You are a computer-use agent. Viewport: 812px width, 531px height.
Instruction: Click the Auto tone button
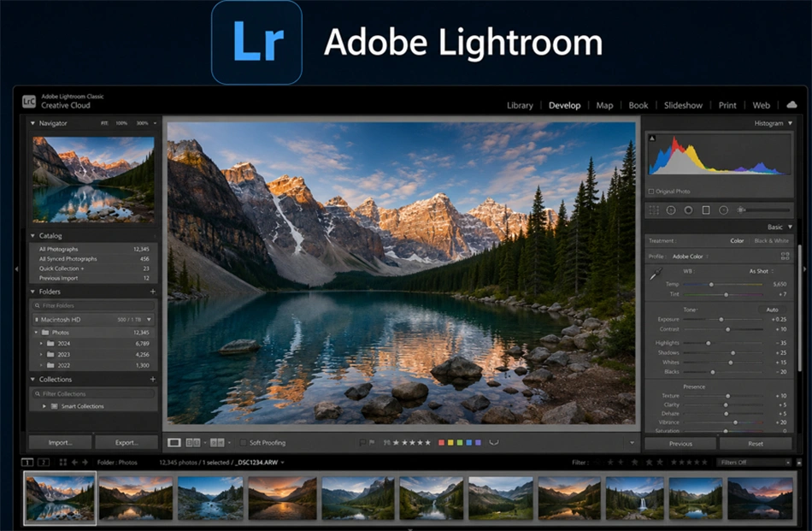[x=772, y=310]
